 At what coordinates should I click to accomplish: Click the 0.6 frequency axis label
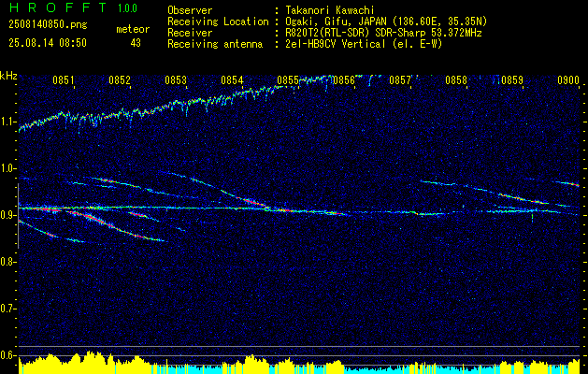click(7, 355)
